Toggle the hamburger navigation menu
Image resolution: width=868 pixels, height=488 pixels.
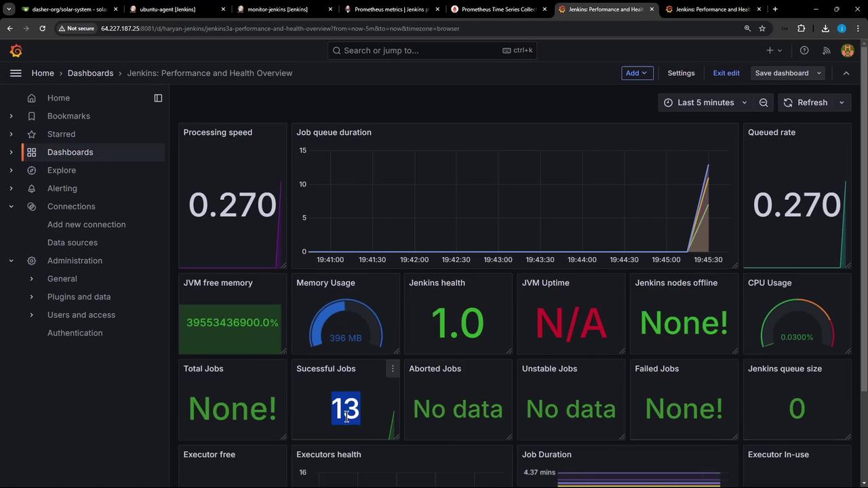click(x=16, y=73)
